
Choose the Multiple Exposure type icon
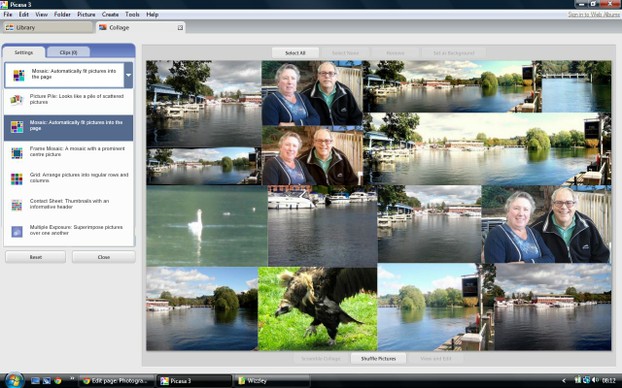click(17, 232)
